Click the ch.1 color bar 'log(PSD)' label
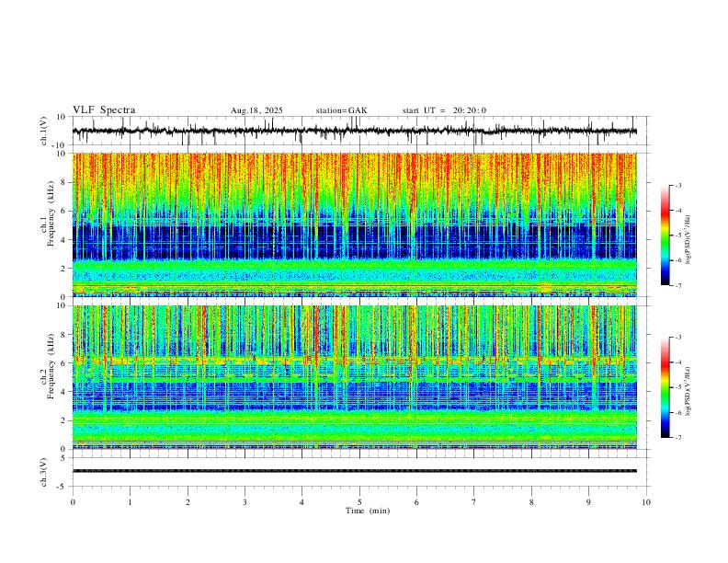This screenshot has height=563, width=728. pos(688,239)
